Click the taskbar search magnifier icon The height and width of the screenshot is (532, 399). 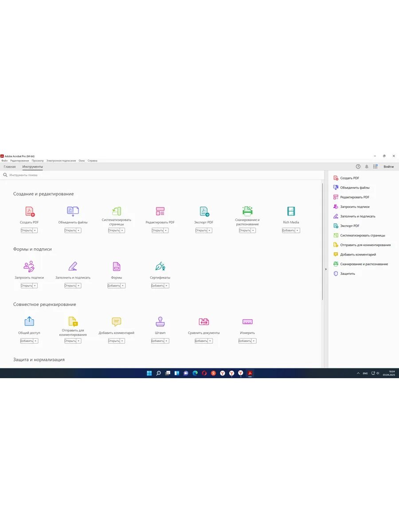click(x=158, y=373)
